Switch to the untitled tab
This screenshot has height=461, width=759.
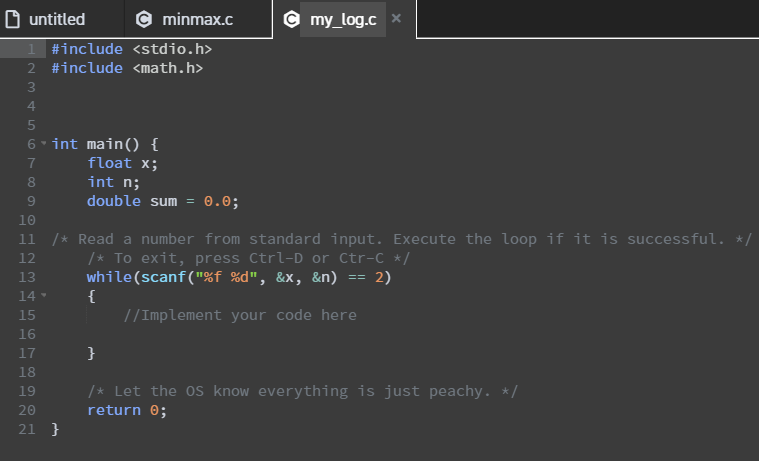pyautogui.click(x=57, y=19)
